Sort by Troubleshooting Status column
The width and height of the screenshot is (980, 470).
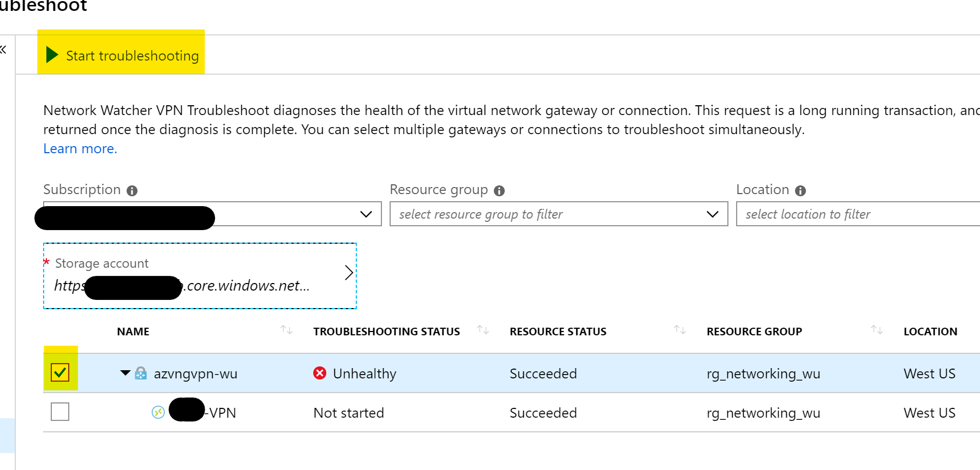(x=483, y=330)
